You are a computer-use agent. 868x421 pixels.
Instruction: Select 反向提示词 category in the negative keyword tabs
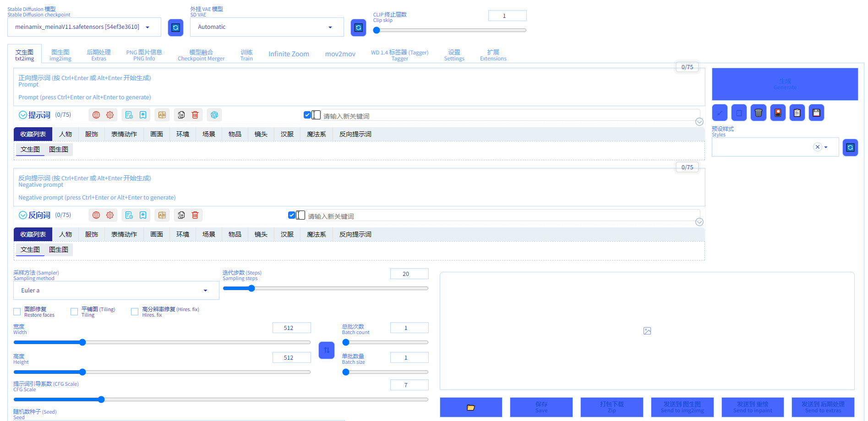(x=355, y=234)
